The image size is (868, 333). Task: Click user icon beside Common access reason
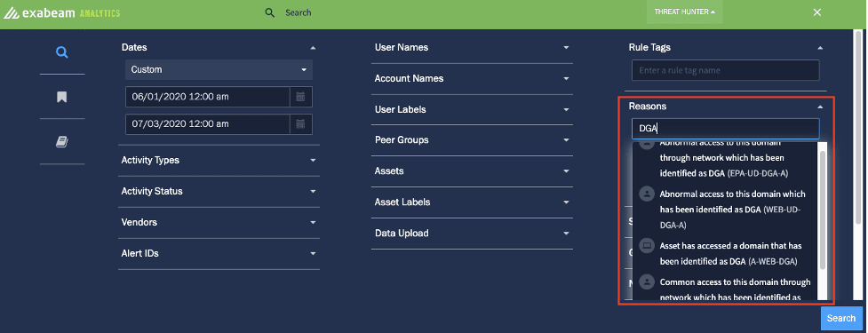click(x=646, y=282)
